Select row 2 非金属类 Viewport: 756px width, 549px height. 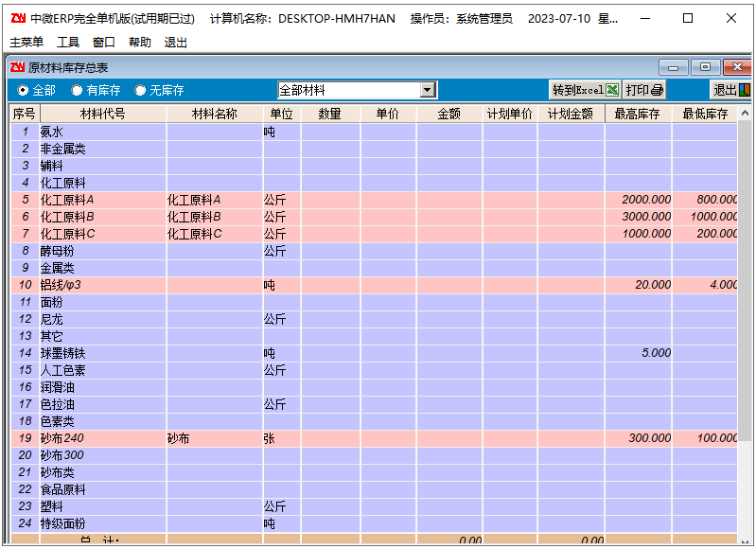pos(374,149)
